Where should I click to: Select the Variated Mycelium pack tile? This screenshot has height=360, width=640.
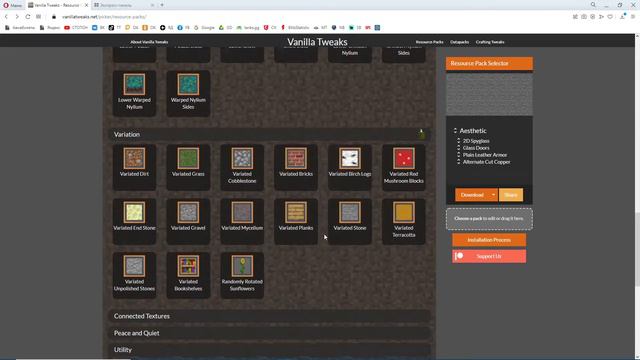tap(242, 221)
